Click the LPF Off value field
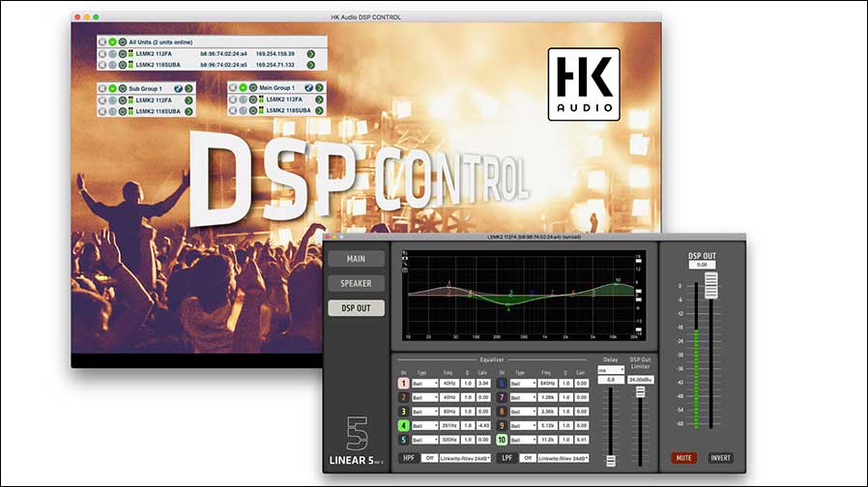Image resolution: width=868 pixels, height=487 pixels. [x=528, y=458]
